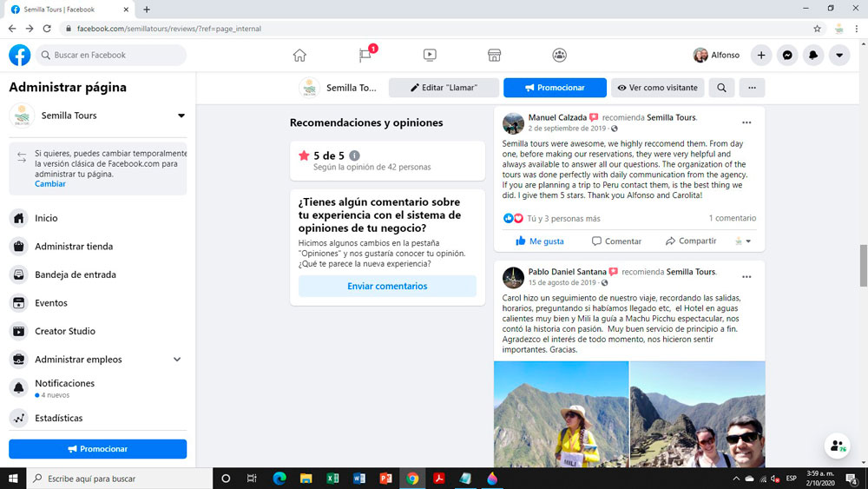Open the Semilla Tours header page name
868x489 pixels.
tap(351, 88)
